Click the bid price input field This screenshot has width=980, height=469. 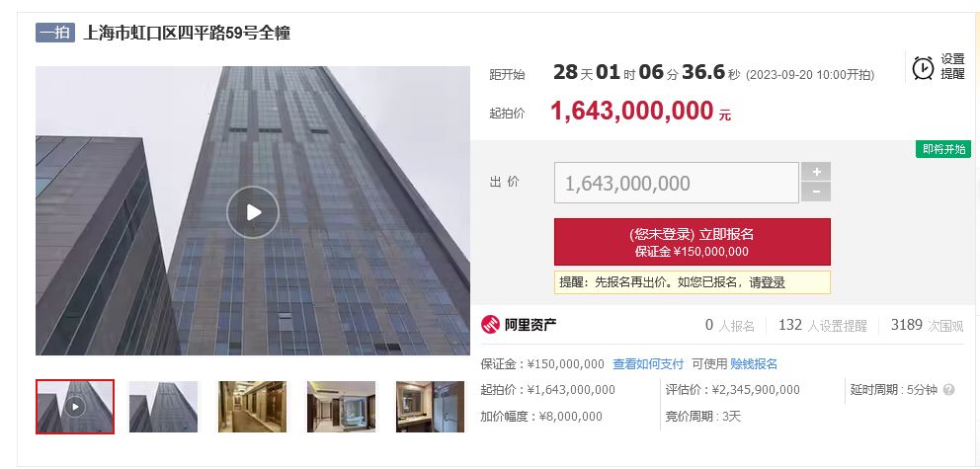[x=677, y=183]
